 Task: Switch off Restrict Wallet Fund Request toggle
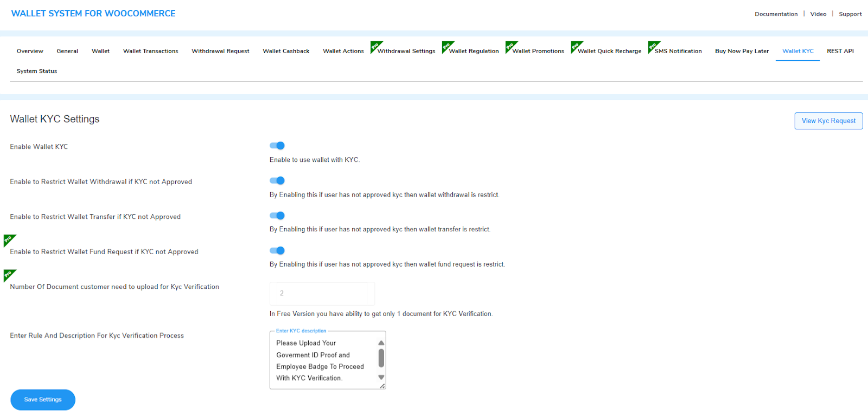tap(277, 250)
